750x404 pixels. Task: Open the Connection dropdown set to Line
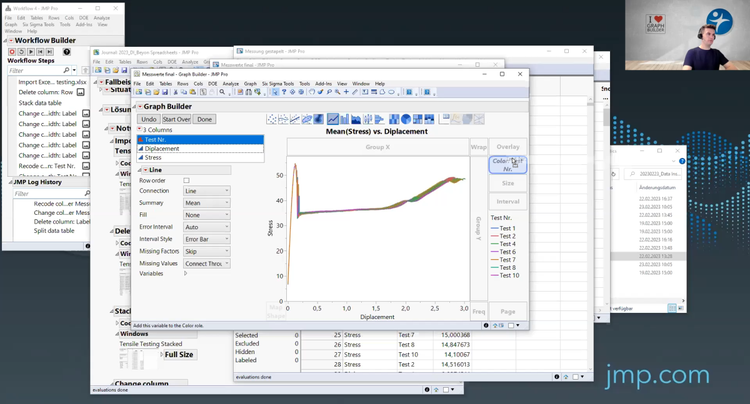(x=206, y=191)
